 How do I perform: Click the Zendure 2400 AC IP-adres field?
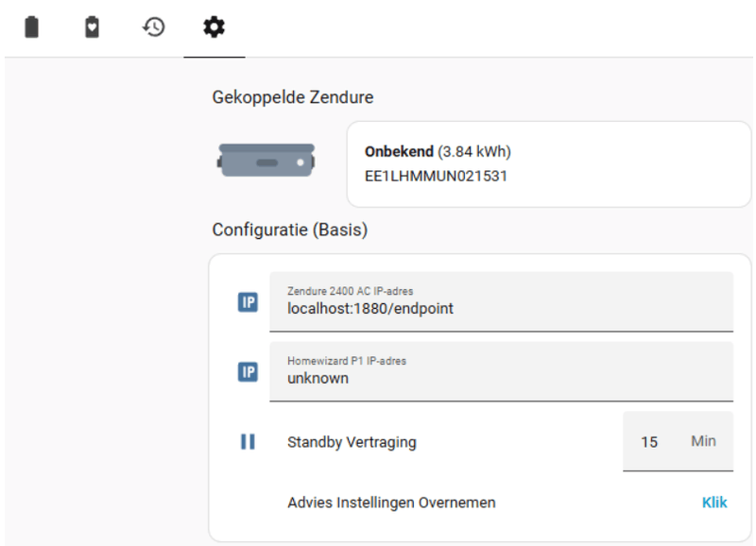coord(501,301)
